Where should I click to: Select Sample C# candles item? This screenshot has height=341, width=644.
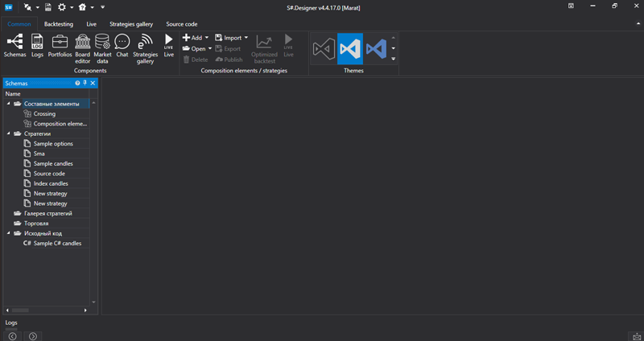click(x=56, y=243)
